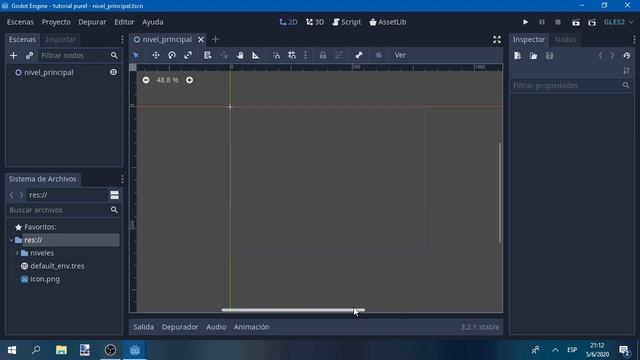This screenshot has width=640, height=360.
Task: Expand the niveles folder
Action: point(17,253)
